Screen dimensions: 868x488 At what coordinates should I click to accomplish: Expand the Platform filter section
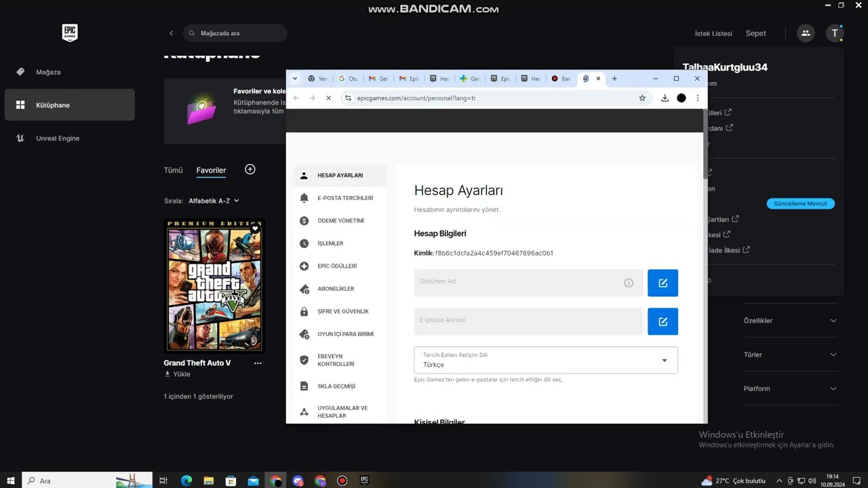(x=790, y=388)
